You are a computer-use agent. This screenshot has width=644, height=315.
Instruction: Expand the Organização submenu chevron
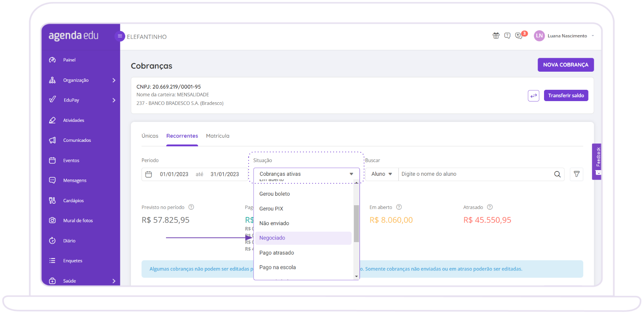(x=114, y=80)
